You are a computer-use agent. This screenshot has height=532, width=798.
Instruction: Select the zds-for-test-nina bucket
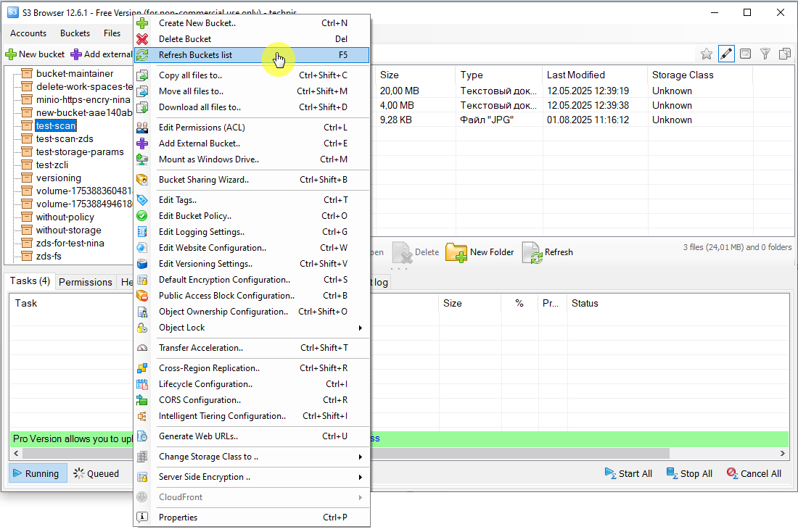pos(70,243)
